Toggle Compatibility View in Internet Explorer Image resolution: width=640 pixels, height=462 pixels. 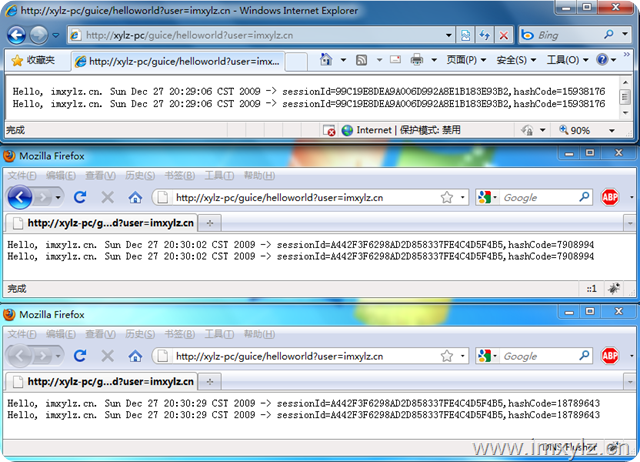click(x=465, y=36)
